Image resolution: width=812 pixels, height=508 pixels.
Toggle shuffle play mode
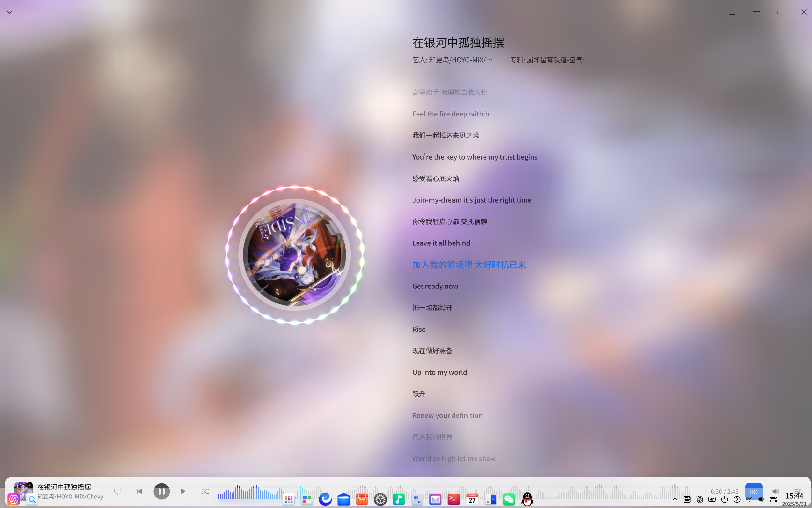(x=205, y=491)
